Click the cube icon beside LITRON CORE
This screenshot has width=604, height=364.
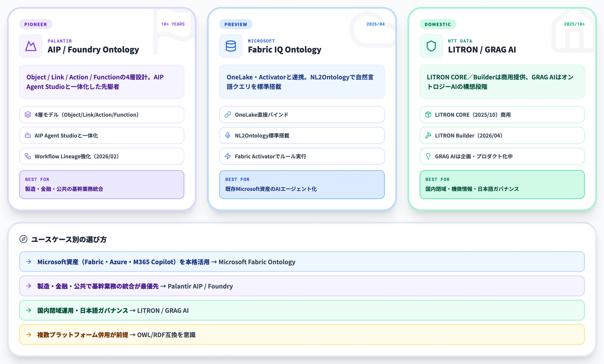click(428, 115)
